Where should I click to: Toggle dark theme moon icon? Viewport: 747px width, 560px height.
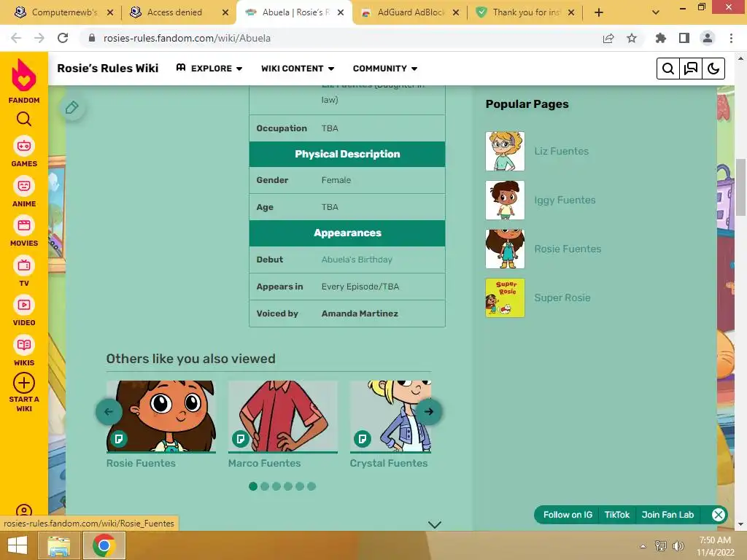(x=713, y=69)
